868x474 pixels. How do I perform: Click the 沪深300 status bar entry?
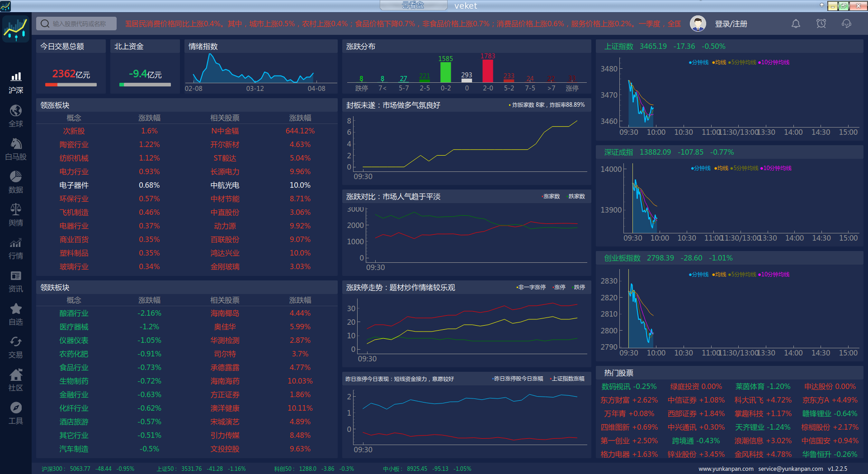88,469
